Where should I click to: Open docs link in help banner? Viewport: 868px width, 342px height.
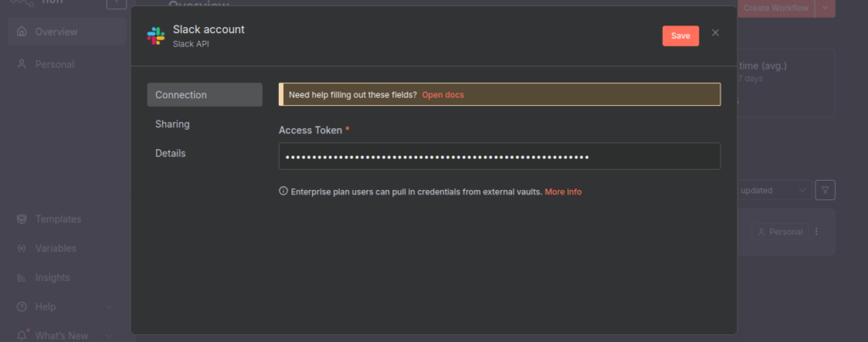[443, 95]
